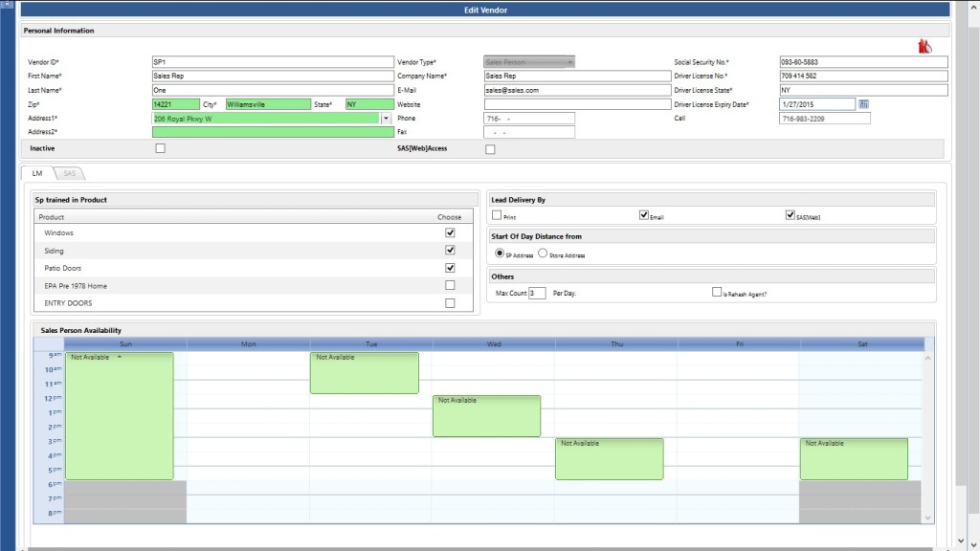The height and width of the screenshot is (551, 980).
Task: Switch to the SAS tab
Action: click(x=69, y=173)
